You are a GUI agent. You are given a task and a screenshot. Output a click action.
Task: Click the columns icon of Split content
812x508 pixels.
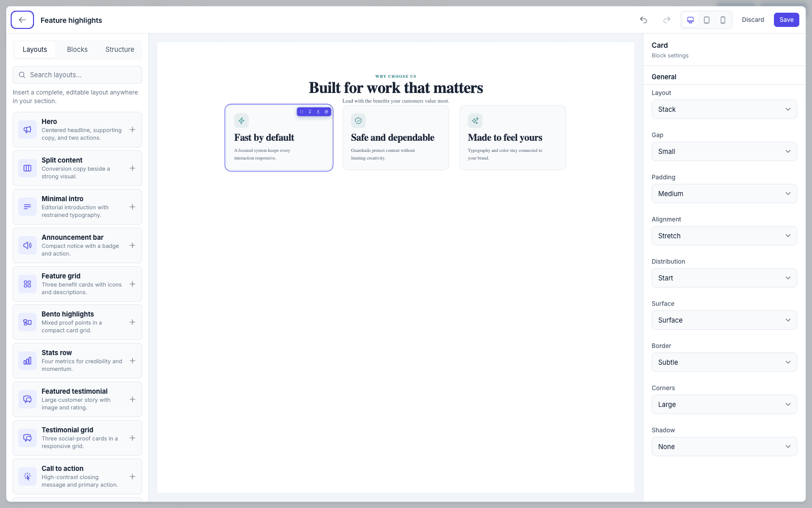click(27, 168)
